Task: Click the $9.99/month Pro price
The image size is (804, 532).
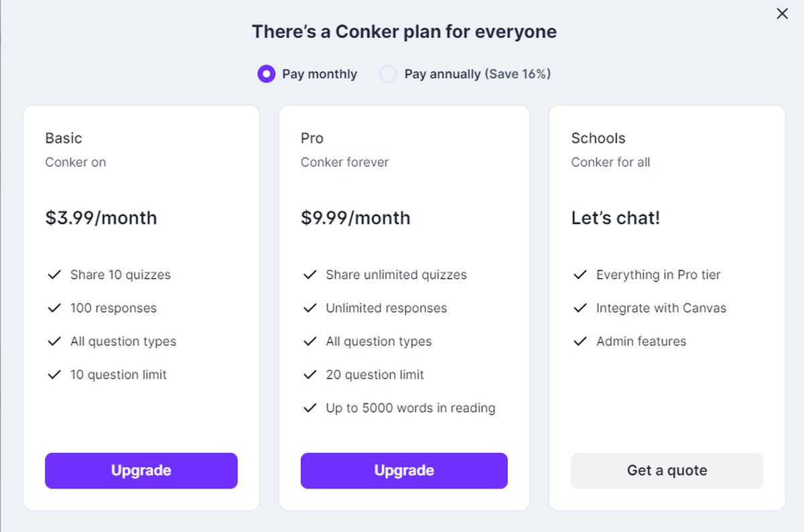Action: [355, 218]
